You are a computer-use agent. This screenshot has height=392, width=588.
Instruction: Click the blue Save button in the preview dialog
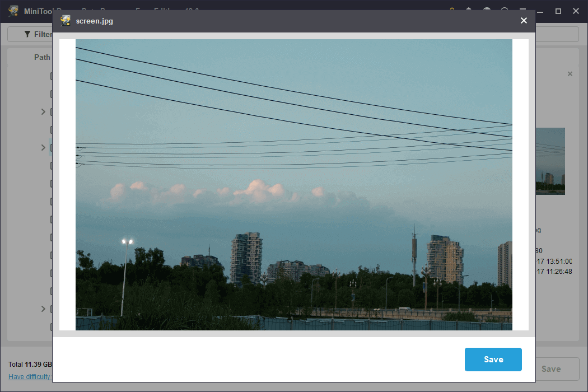tap(493, 360)
